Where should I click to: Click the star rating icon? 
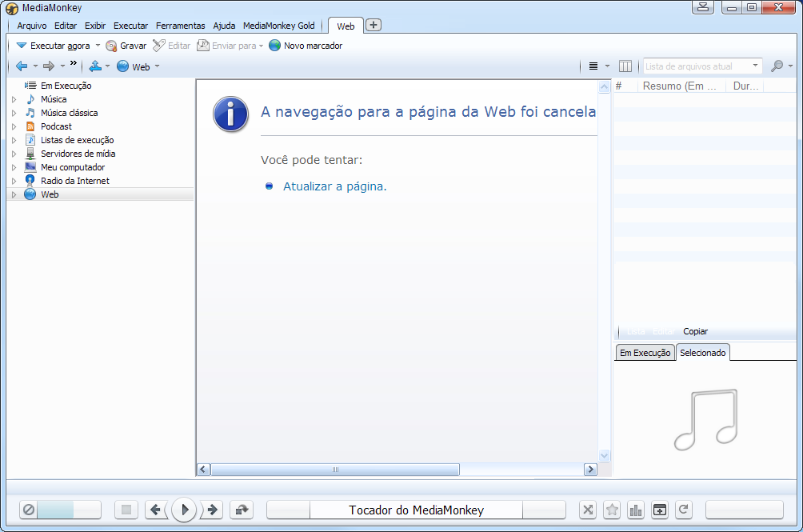[x=612, y=510]
